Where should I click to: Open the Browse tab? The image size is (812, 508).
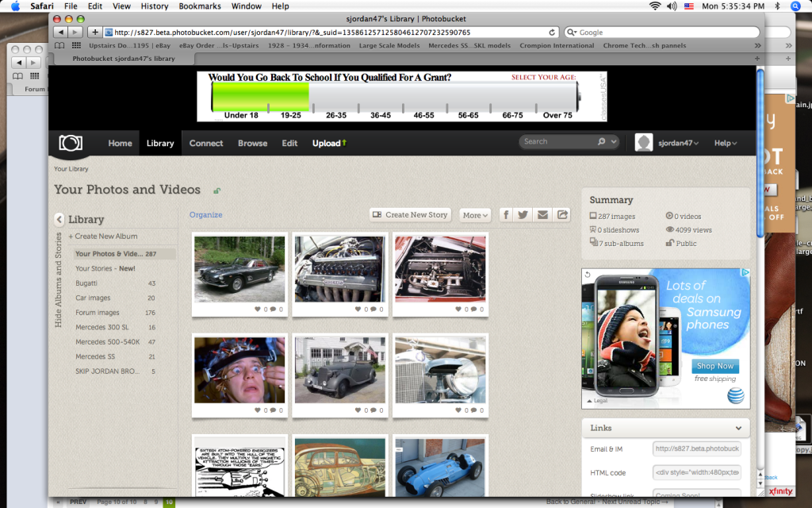[253, 143]
